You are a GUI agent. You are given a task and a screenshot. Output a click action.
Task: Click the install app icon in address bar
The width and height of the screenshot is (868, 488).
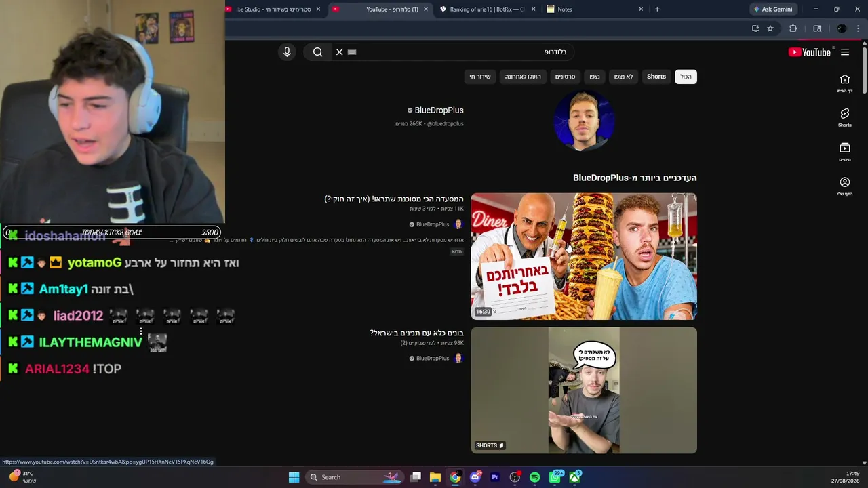pyautogui.click(x=755, y=28)
